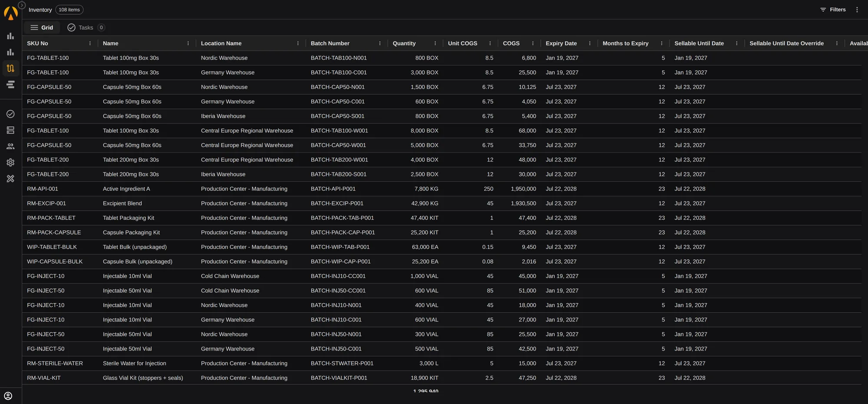Viewport: 868px width, 404px height.
Task: Sort by the Batch Number column header
Action: pyautogui.click(x=330, y=43)
